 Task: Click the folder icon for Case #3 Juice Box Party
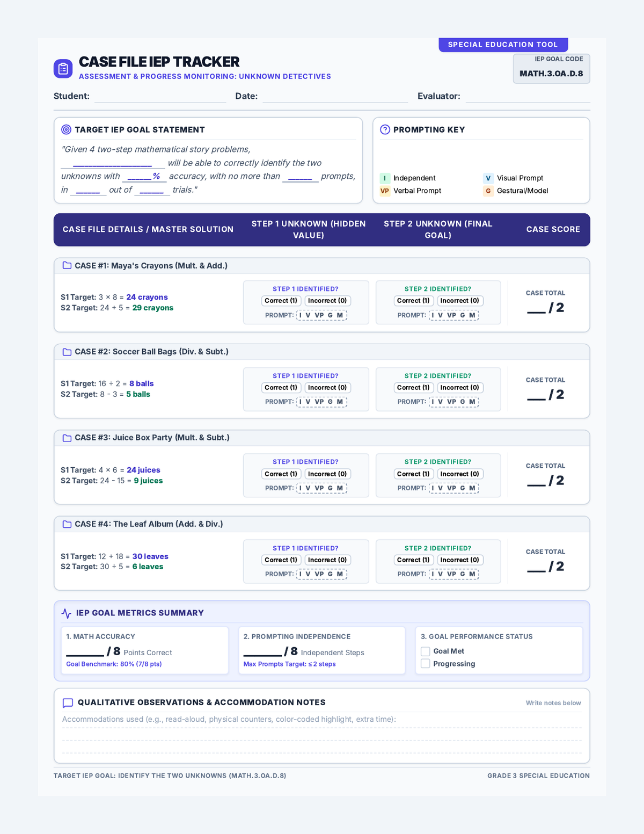tap(67, 438)
